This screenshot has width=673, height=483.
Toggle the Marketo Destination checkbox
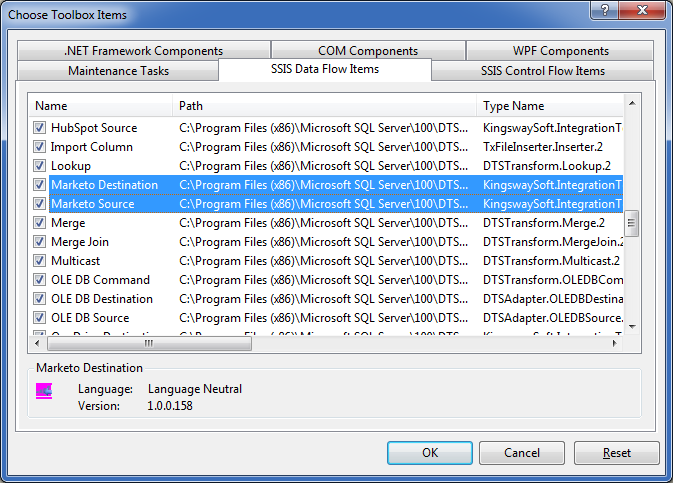coord(39,185)
